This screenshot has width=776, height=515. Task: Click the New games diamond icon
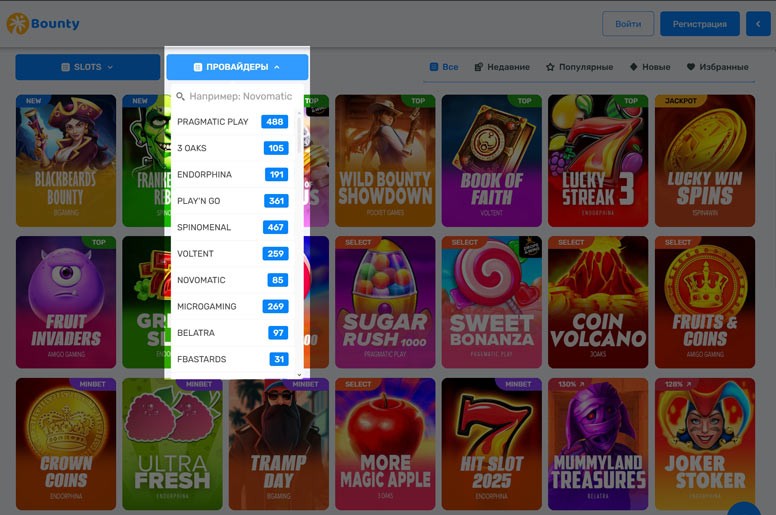(x=633, y=67)
